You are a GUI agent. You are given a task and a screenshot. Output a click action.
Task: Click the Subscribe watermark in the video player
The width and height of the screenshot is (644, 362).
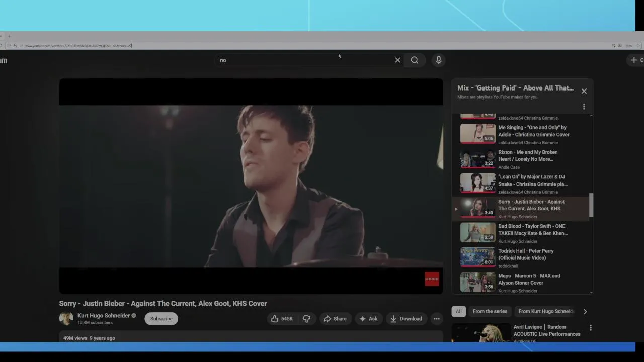(432, 279)
